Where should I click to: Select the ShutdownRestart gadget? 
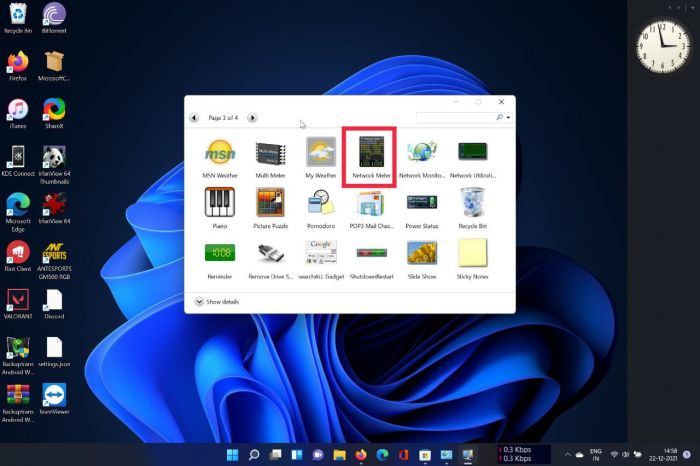(371, 259)
